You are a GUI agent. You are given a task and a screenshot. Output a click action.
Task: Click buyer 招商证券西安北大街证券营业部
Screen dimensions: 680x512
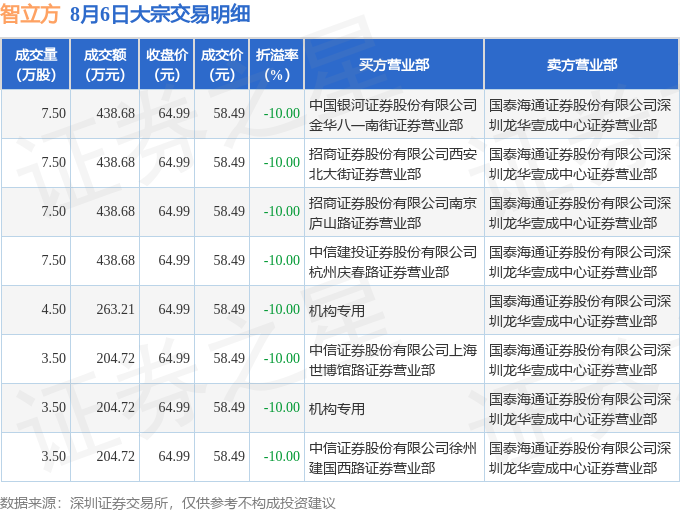point(393,164)
